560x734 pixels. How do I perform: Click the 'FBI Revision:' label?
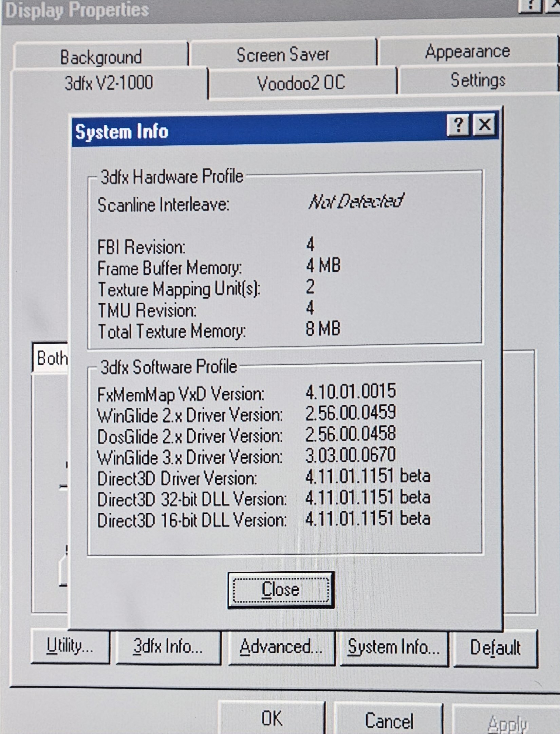click(x=142, y=247)
